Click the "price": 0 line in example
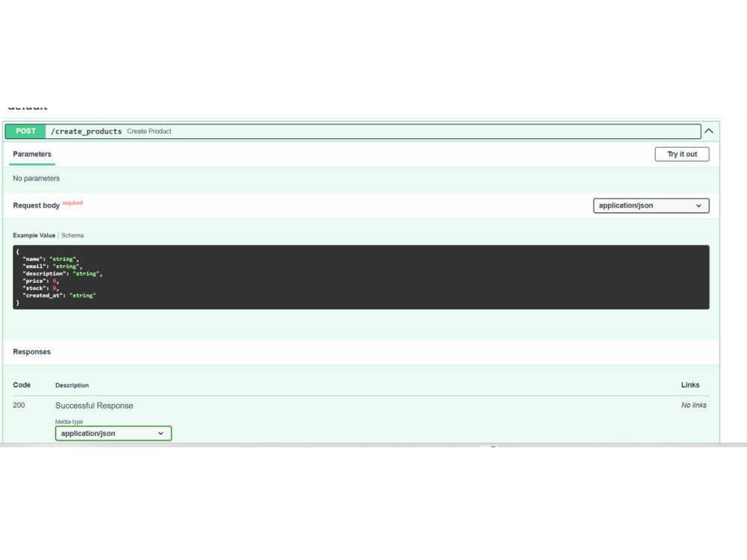This screenshot has width=747, height=560. (x=40, y=281)
